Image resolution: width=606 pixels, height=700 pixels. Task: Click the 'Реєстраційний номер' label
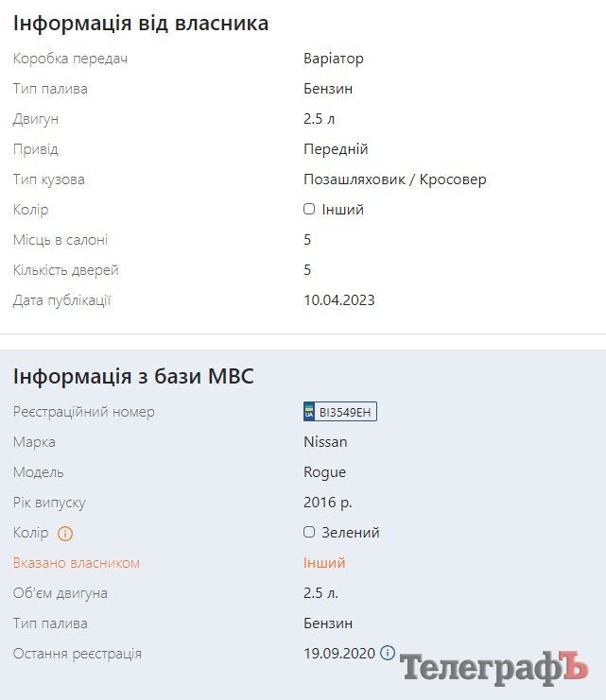coord(84,412)
